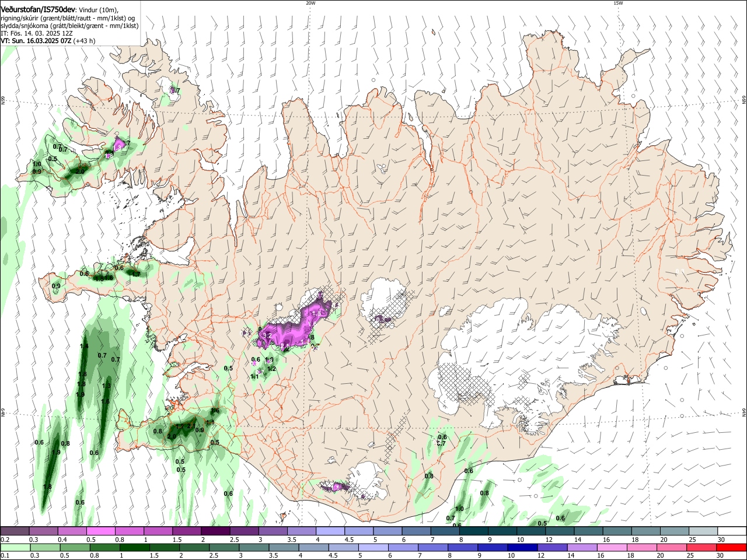Click the 20W longitude label at top

[310, 3]
